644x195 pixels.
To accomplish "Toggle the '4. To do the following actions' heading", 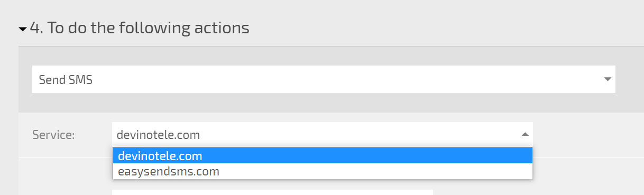I will pyautogui.click(x=134, y=27).
